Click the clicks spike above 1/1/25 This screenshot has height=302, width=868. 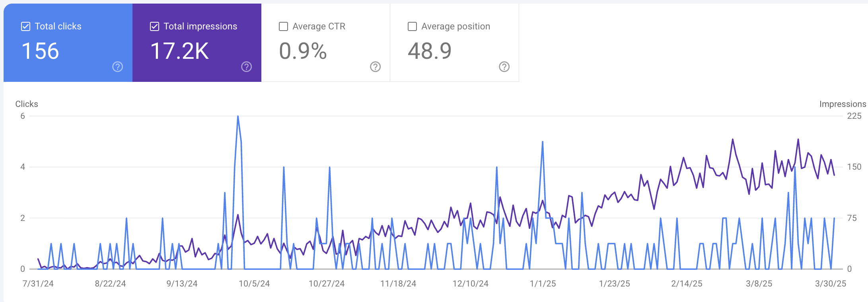click(542, 142)
